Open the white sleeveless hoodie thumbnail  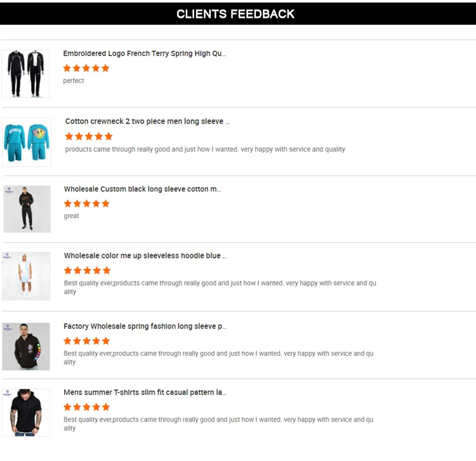pos(26,276)
